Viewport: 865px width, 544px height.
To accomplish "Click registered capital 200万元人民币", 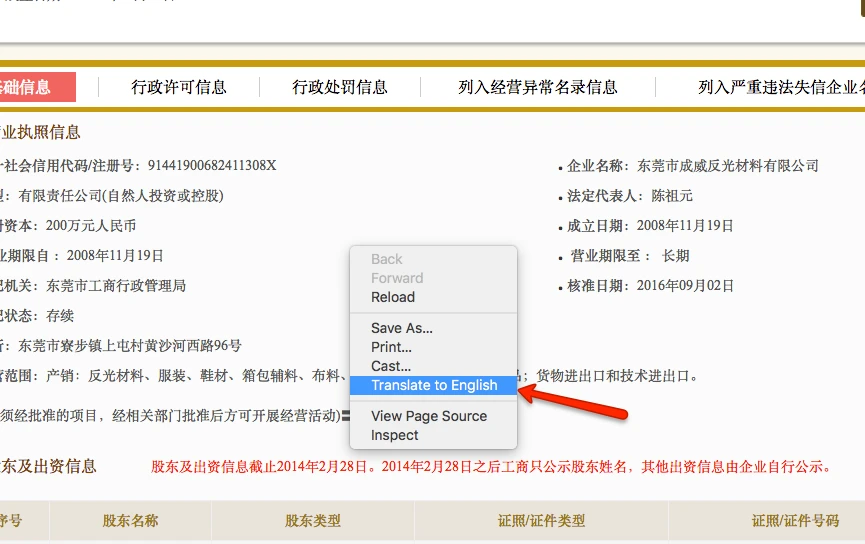I will coord(90,226).
